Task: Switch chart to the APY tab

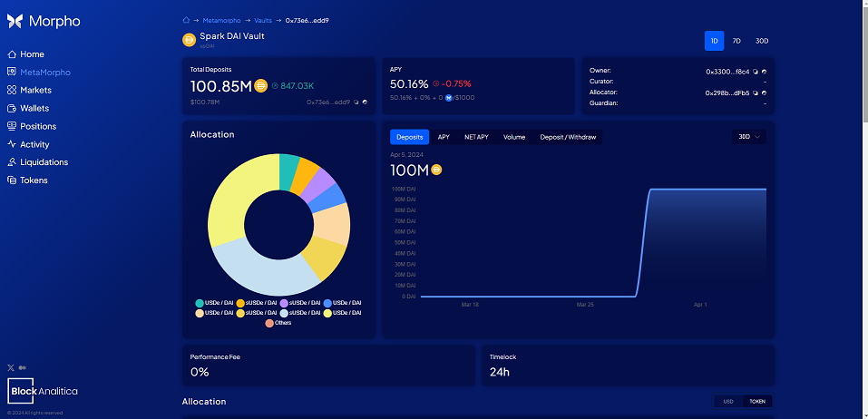Action: [444, 137]
